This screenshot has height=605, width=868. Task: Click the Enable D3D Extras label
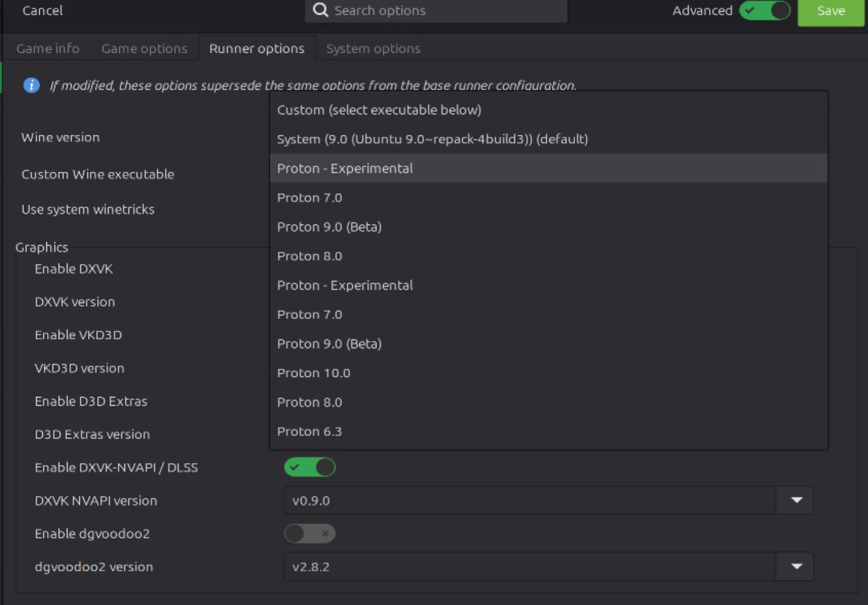click(x=91, y=401)
